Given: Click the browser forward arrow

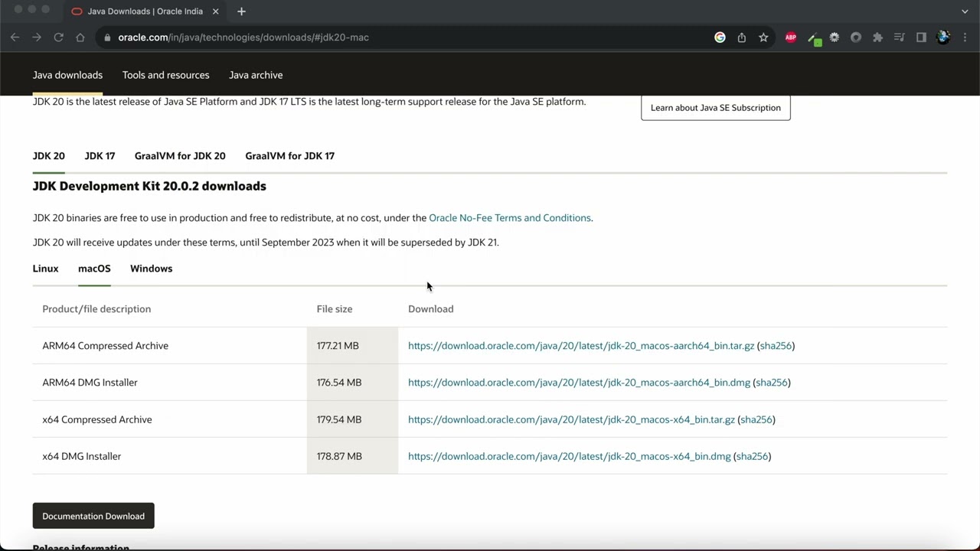Looking at the screenshot, I should coord(36,37).
